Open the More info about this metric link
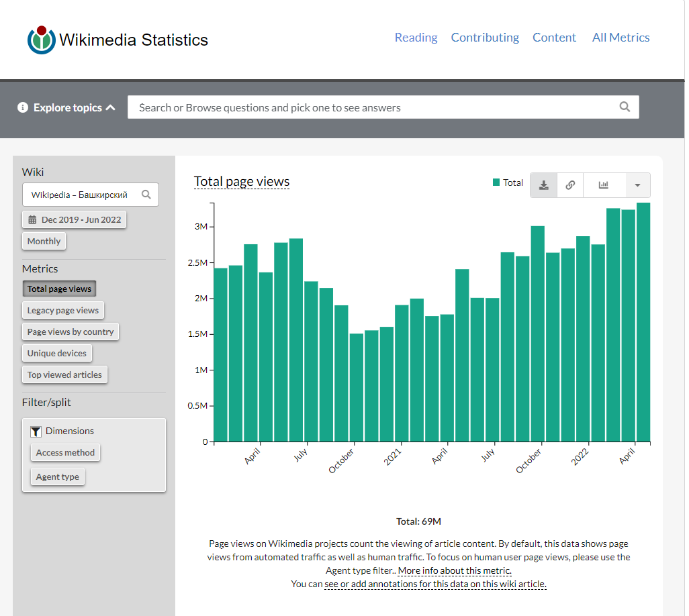This screenshot has width=689, height=616. (455, 571)
